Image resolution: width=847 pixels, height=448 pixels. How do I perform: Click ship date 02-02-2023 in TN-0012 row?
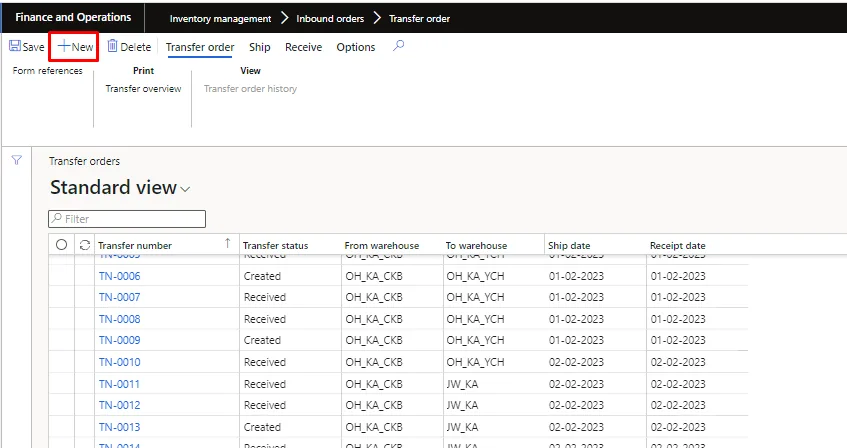pos(576,405)
